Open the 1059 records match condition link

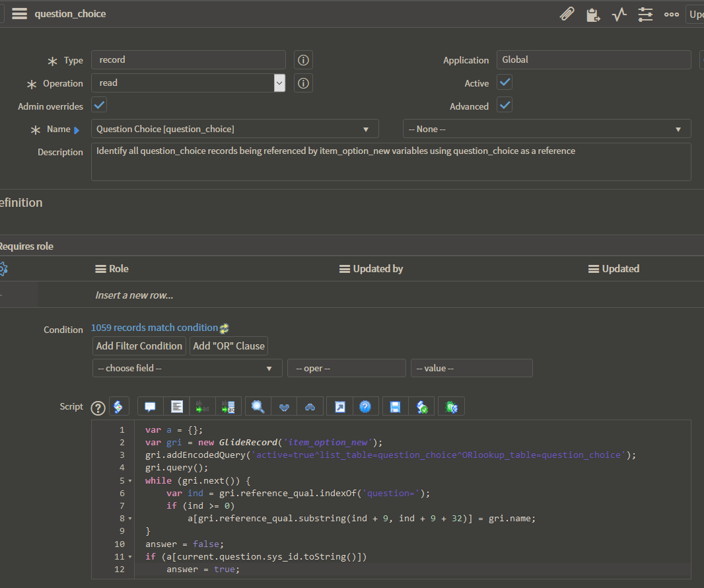coord(155,328)
